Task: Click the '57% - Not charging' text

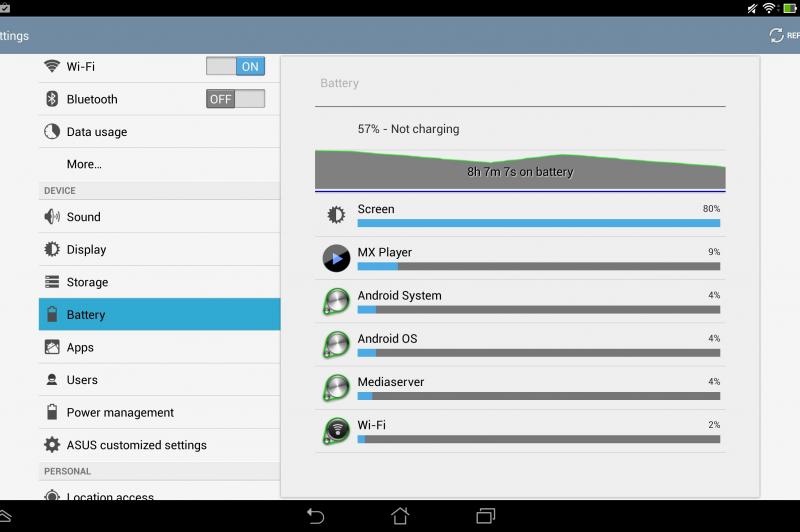Action: [408, 129]
